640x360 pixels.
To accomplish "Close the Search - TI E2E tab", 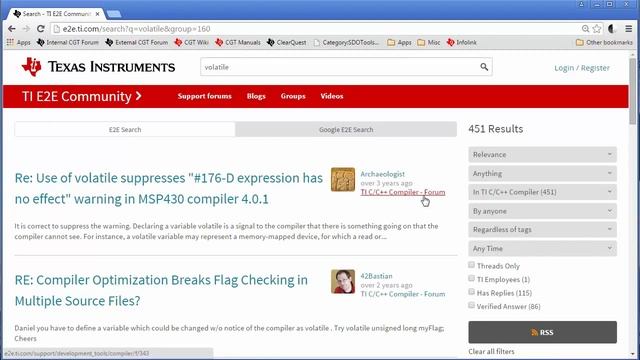I will tap(98, 14).
